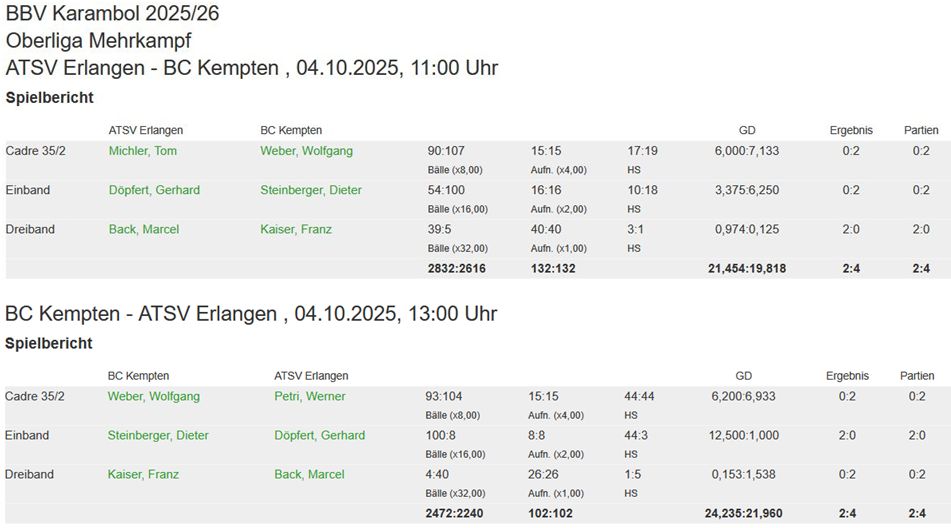Click the 13:00 Uhr match title
The image size is (951, 528).
pyautogui.click(x=251, y=313)
